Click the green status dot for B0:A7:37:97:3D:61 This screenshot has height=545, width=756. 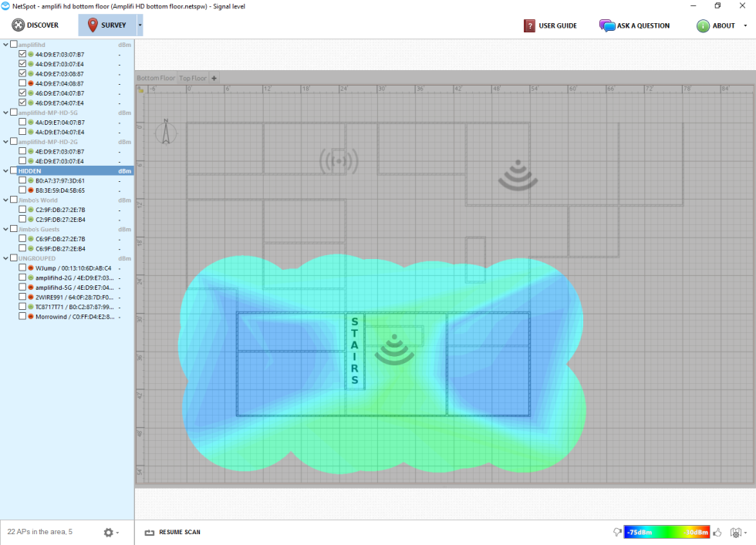[x=30, y=180]
